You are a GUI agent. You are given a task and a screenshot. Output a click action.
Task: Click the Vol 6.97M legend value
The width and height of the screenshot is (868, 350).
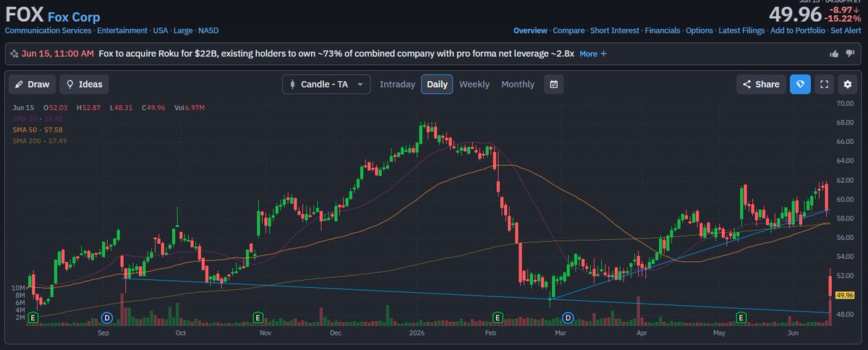point(188,108)
